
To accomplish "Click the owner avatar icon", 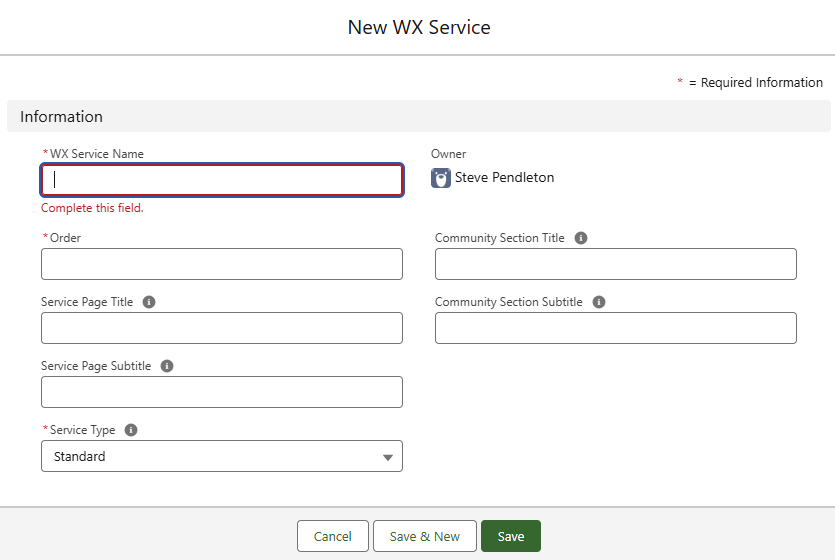I will (441, 178).
